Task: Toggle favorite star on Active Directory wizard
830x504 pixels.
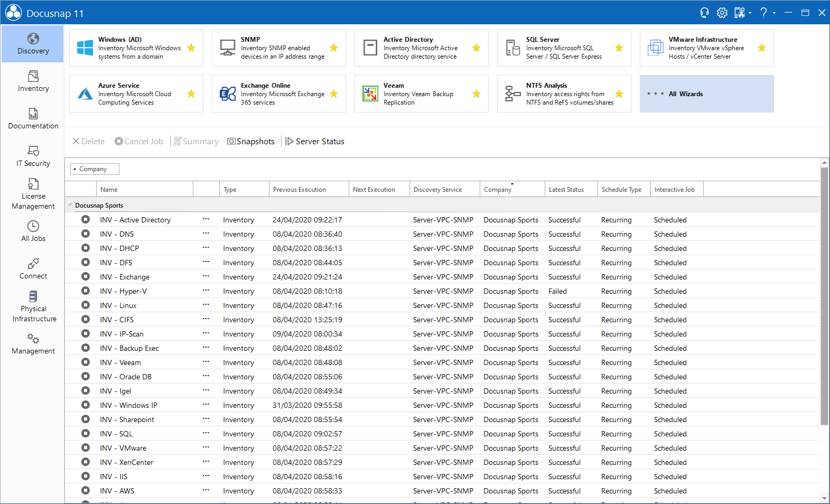Action: [x=477, y=48]
